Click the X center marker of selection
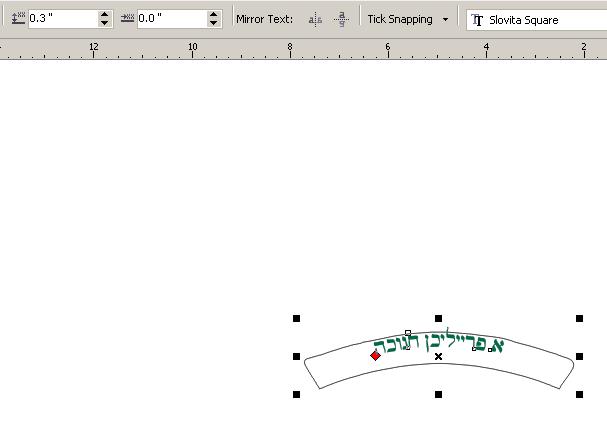The width and height of the screenshot is (607, 434). click(438, 356)
